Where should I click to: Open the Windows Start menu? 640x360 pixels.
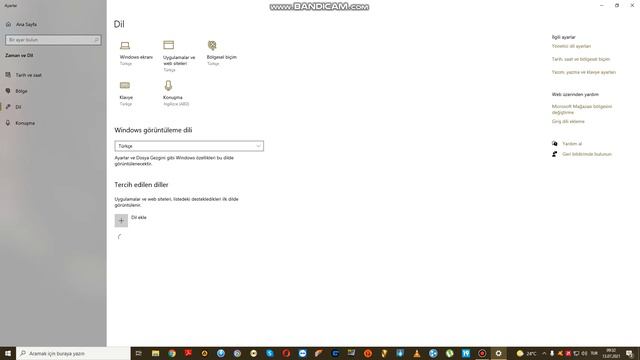coord(8,353)
